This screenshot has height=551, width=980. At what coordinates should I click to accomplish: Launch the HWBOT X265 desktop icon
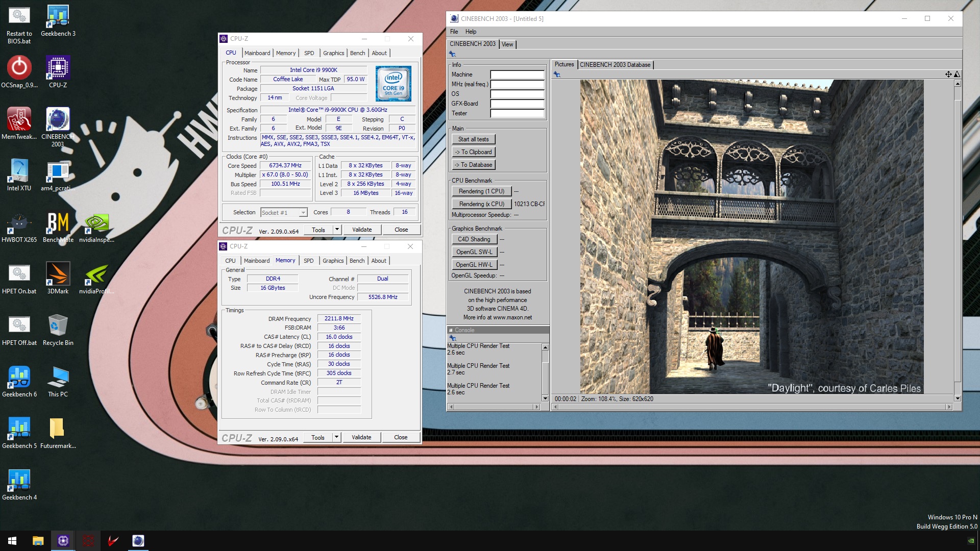[x=19, y=227]
